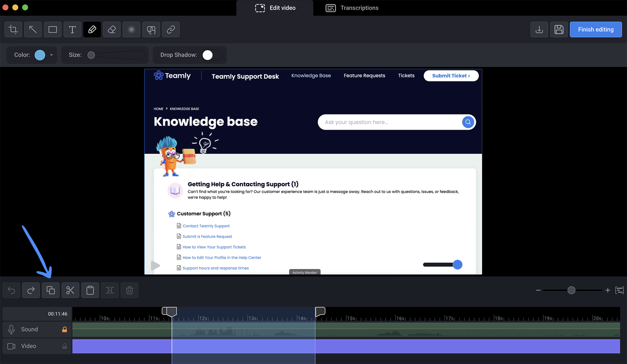This screenshot has height=364, width=627.
Task: Select the Link tool
Action: [x=171, y=30]
